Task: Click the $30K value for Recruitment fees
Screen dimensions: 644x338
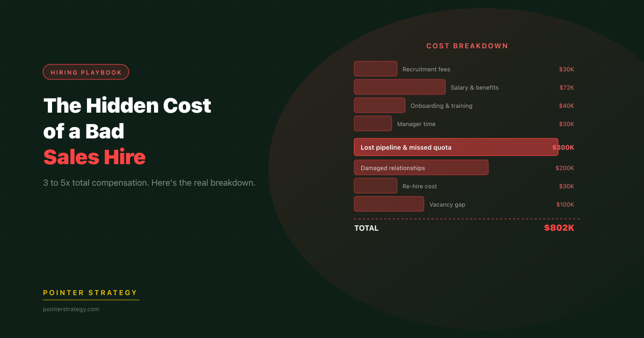Action: [x=566, y=69]
